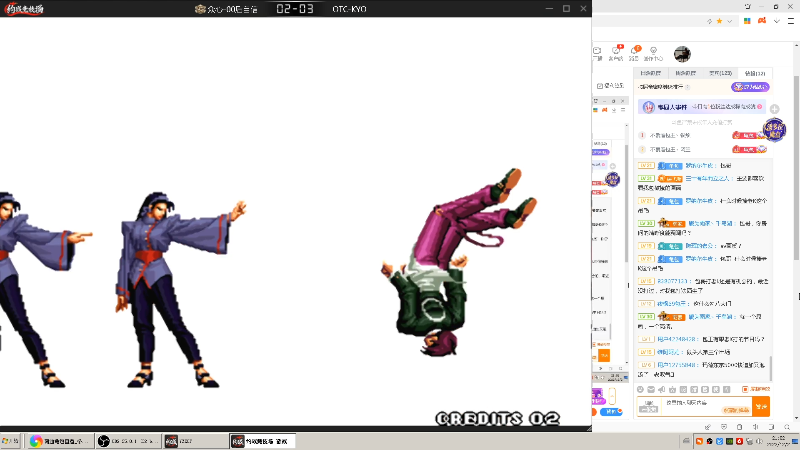
Task: Click the chat message input field
Action: click(x=707, y=407)
